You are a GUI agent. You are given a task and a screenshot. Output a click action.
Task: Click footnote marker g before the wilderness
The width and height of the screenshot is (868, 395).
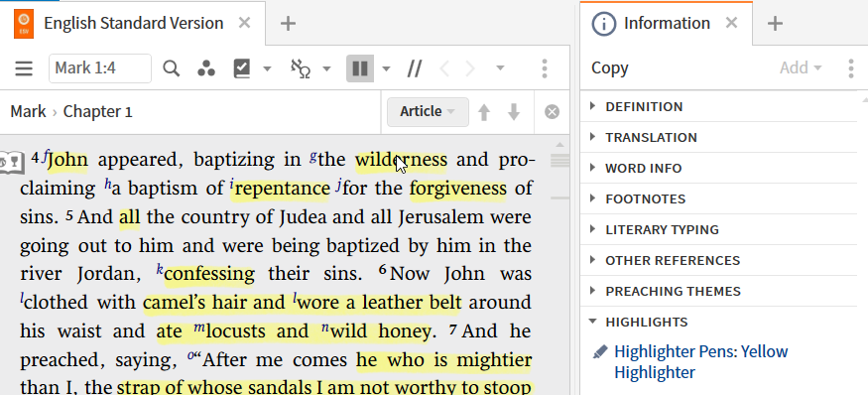coord(313,156)
